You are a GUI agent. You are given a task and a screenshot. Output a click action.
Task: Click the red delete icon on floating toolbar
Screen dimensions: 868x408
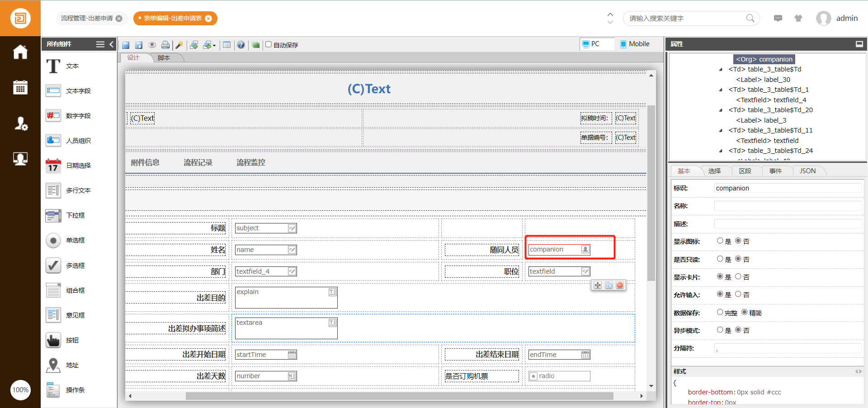620,285
